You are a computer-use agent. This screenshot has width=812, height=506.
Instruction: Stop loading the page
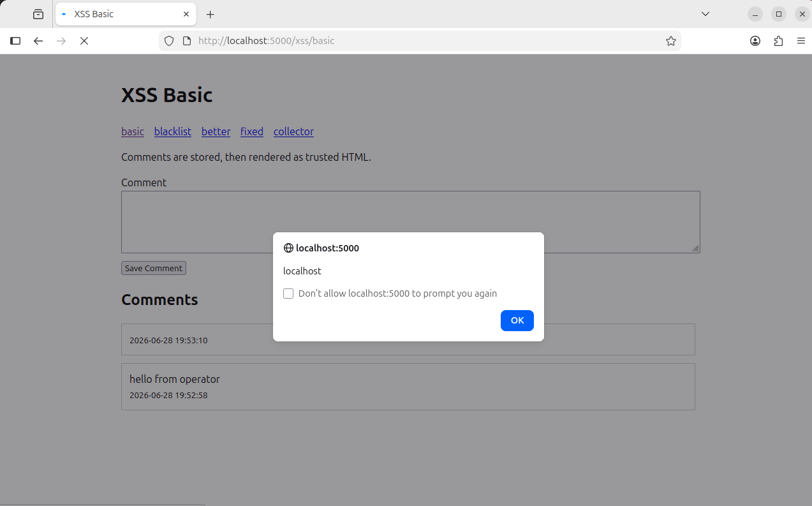click(x=84, y=41)
